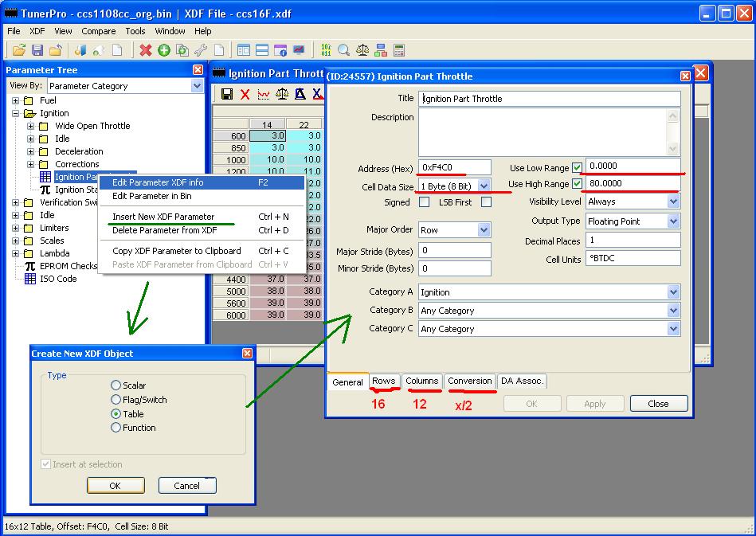
Task: Click the save disk icon in table window
Action: (x=227, y=95)
